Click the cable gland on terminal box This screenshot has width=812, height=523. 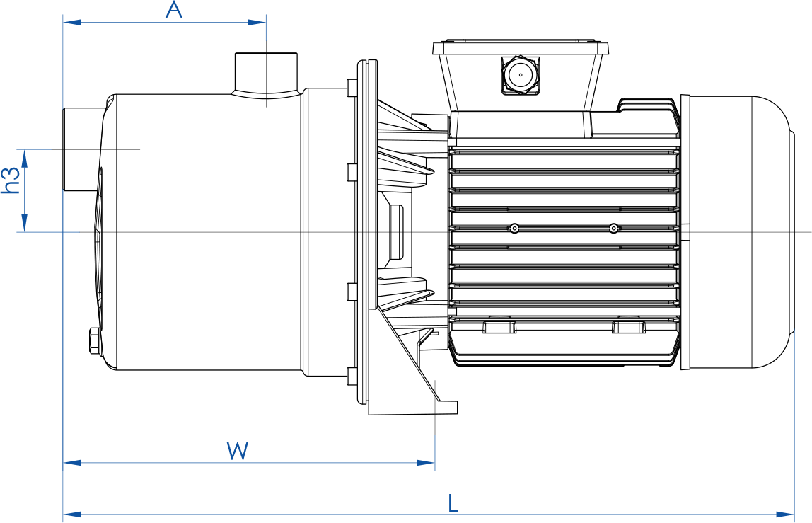[521, 74]
